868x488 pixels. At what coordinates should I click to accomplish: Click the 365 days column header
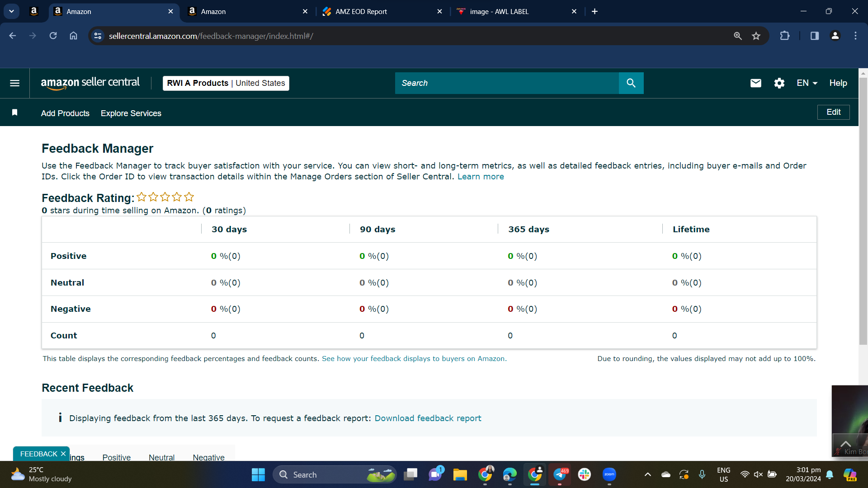(528, 230)
